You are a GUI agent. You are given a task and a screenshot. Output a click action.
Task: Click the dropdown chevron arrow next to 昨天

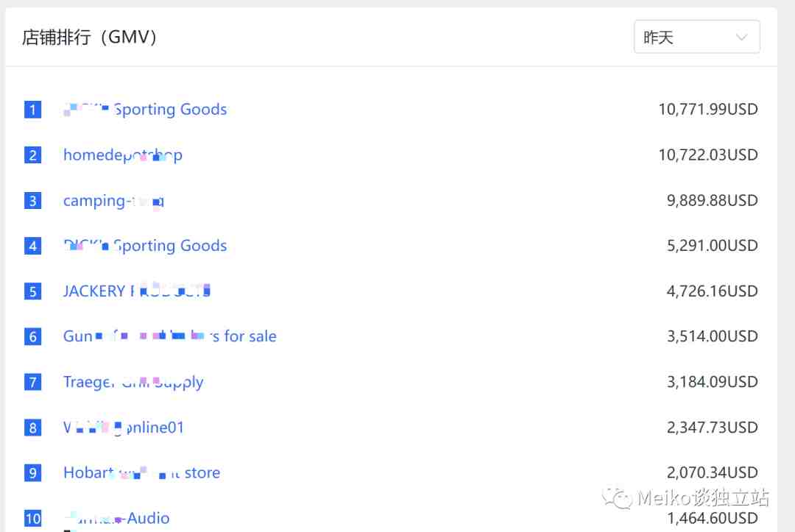(x=742, y=37)
